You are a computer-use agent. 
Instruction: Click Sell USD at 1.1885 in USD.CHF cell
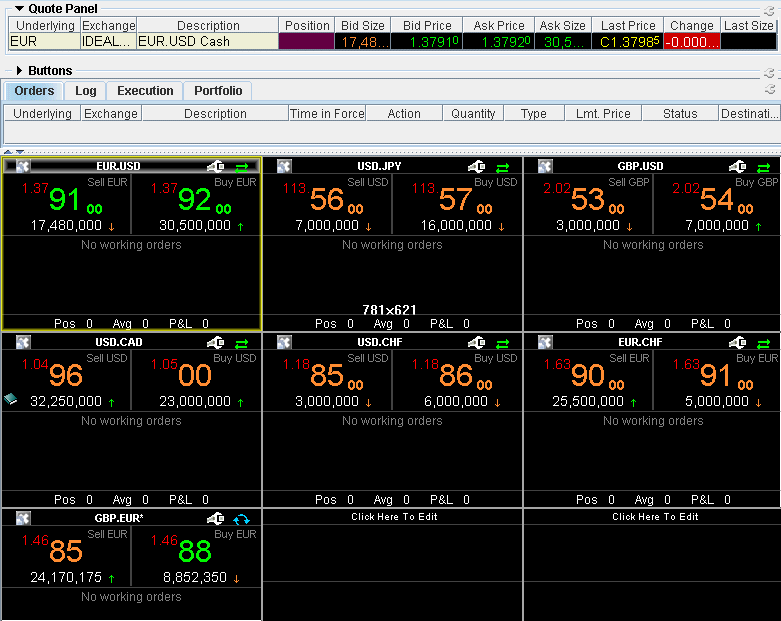[x=328, y=380]
